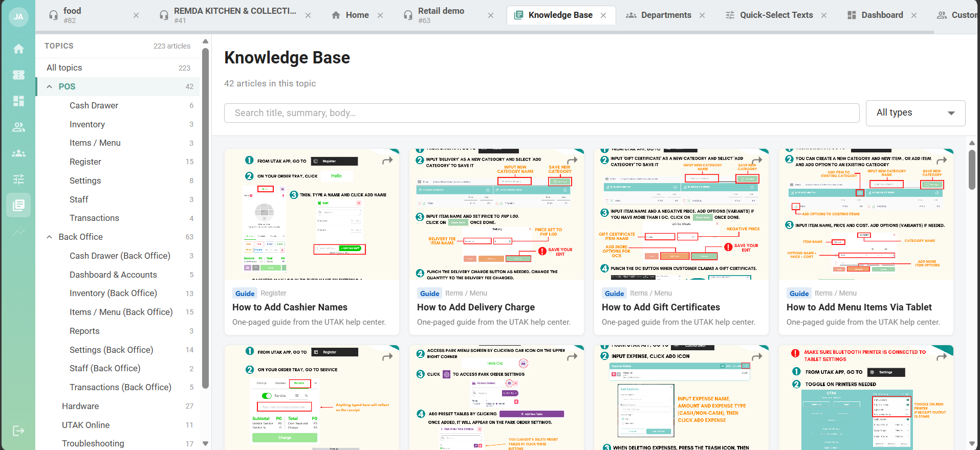Open How to Add Gift Certificates article

point(661,307)
